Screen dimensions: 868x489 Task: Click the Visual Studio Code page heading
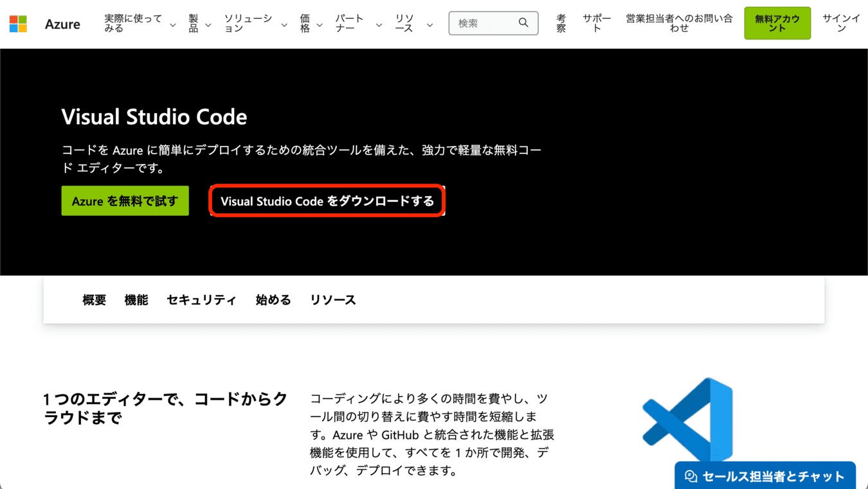tap(154, 117)
